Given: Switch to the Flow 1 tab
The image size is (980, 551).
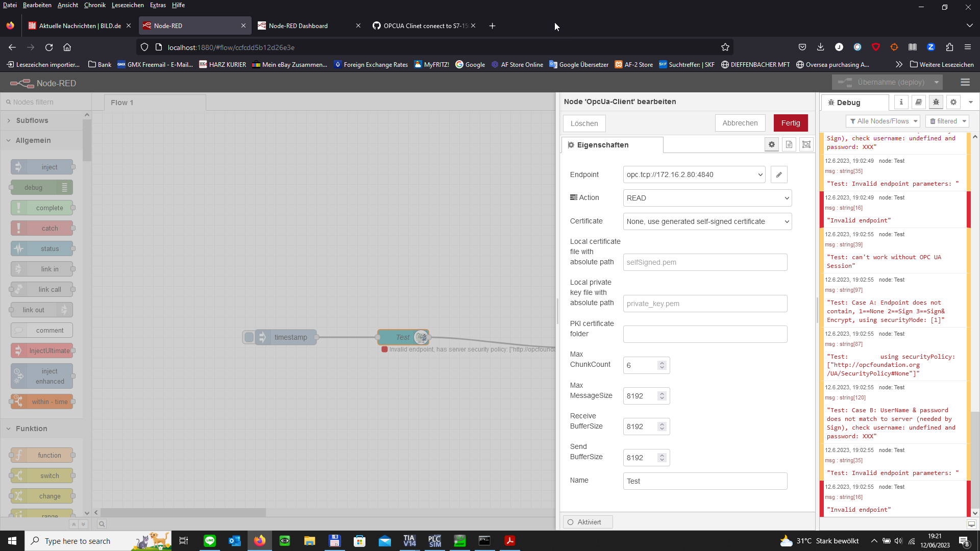Looking at the screenshot, I should click(122, 103).
